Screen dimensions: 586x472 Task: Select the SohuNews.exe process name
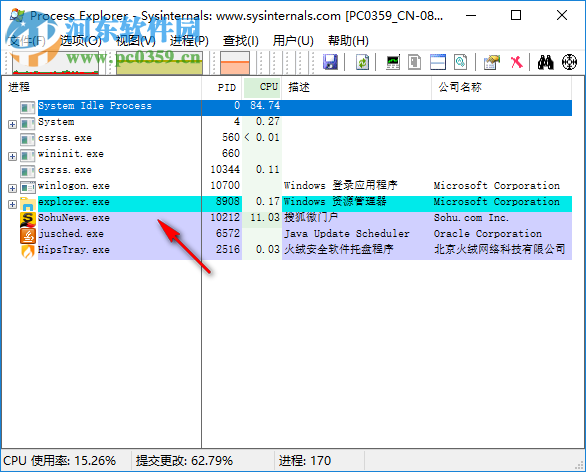(x=74, y=218)
